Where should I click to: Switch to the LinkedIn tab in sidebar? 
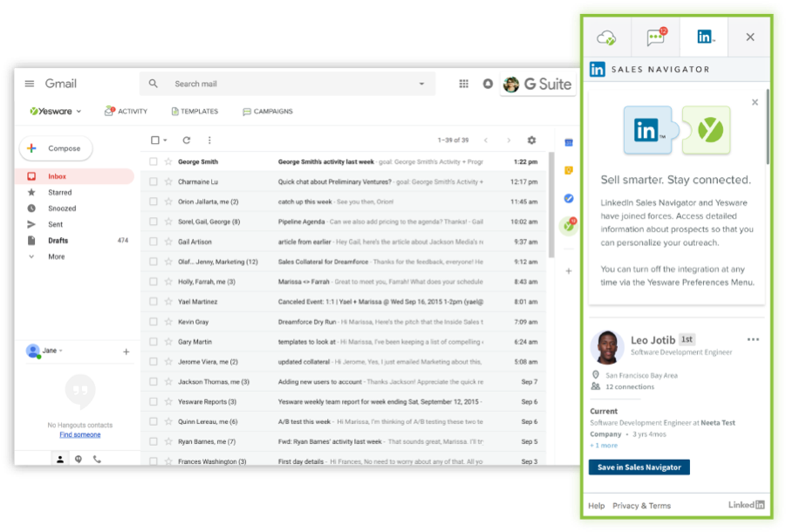coord(705,37)
